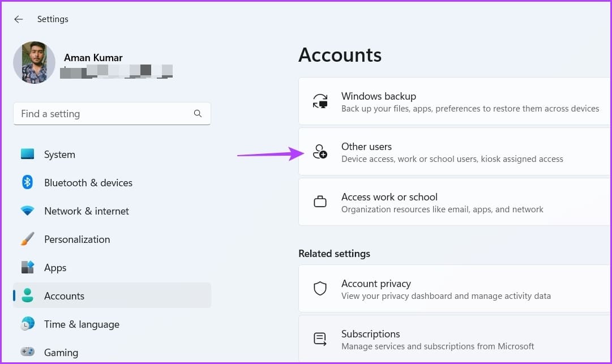The height and width of the screenshot is (364, 612).
Task: Open Windows backup option
Action: coord(455,101)
